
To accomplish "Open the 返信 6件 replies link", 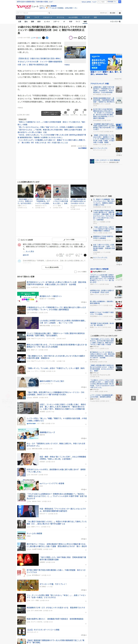I will click(x=26, y=255).
